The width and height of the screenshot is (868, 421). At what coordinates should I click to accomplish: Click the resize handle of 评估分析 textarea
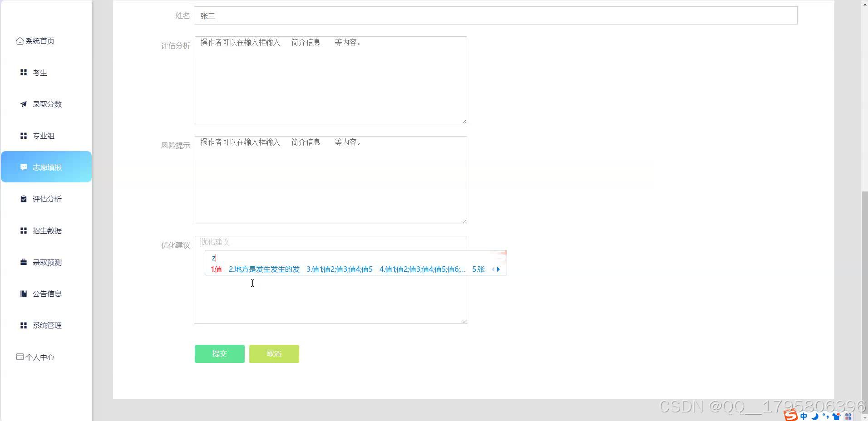pyautogui.click(x=464, y=121)
